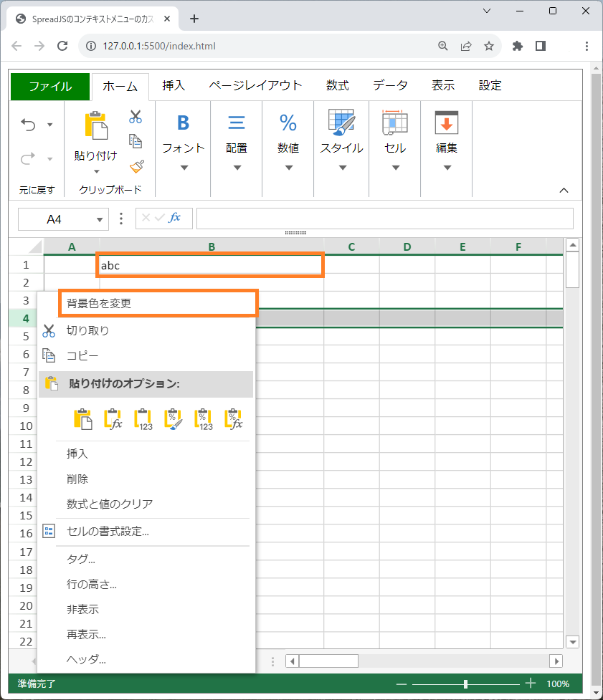603x700 pixels.
Task: Click the formula bar input field
Action: pyautogui.click(x=384, y=219)
